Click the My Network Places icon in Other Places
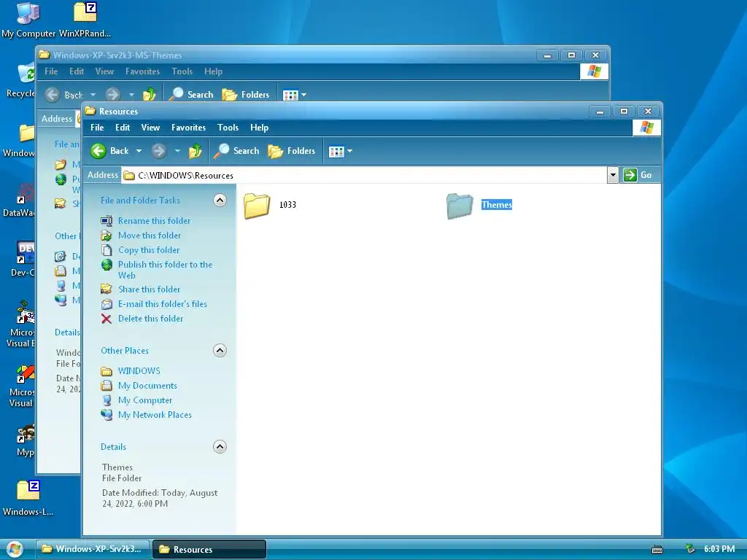Viewport: 747px width, 560px height. [x=107, y=415]
